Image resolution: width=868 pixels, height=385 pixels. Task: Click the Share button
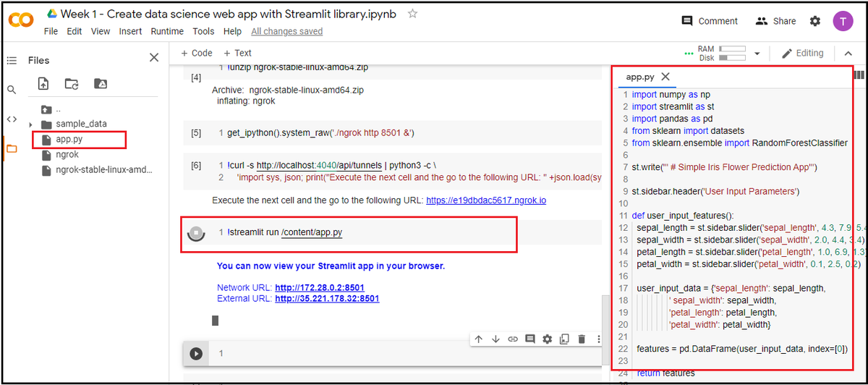pyautogui.click(x=775, y=21)
